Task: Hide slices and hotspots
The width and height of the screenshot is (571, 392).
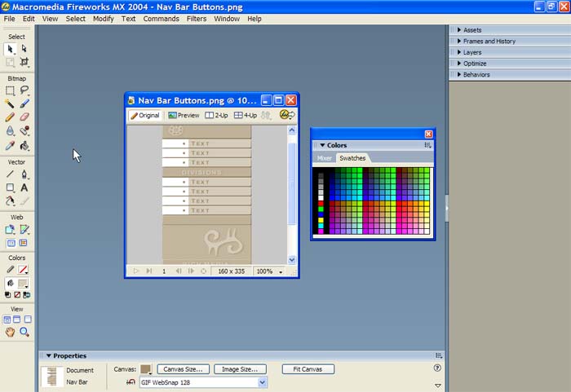Action: point(11,243)
